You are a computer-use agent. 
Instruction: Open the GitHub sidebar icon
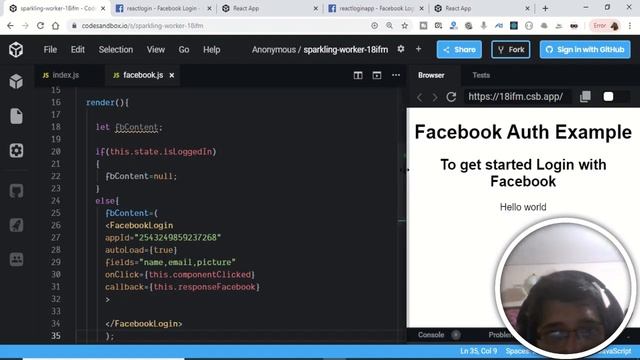tap(16, 191)
